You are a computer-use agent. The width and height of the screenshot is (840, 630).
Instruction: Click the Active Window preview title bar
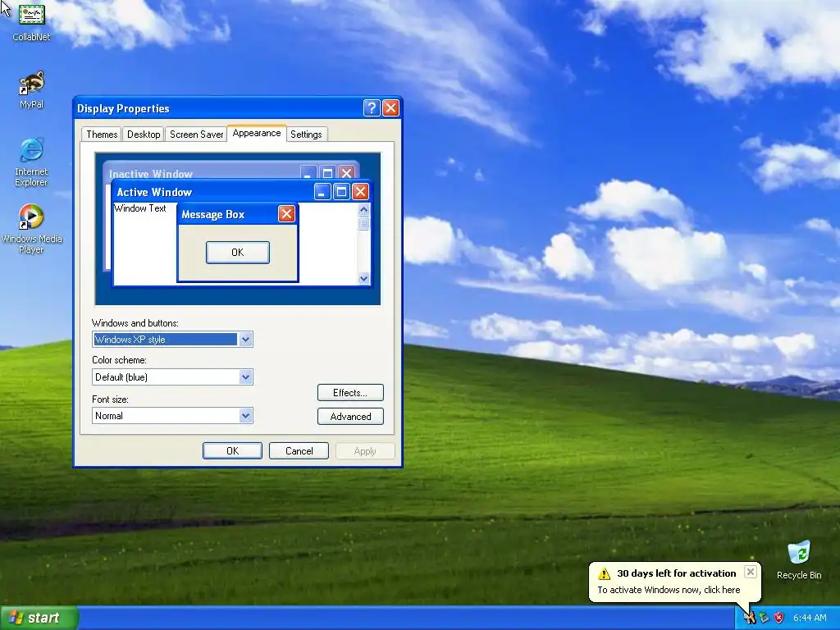(x=241, y=191)
